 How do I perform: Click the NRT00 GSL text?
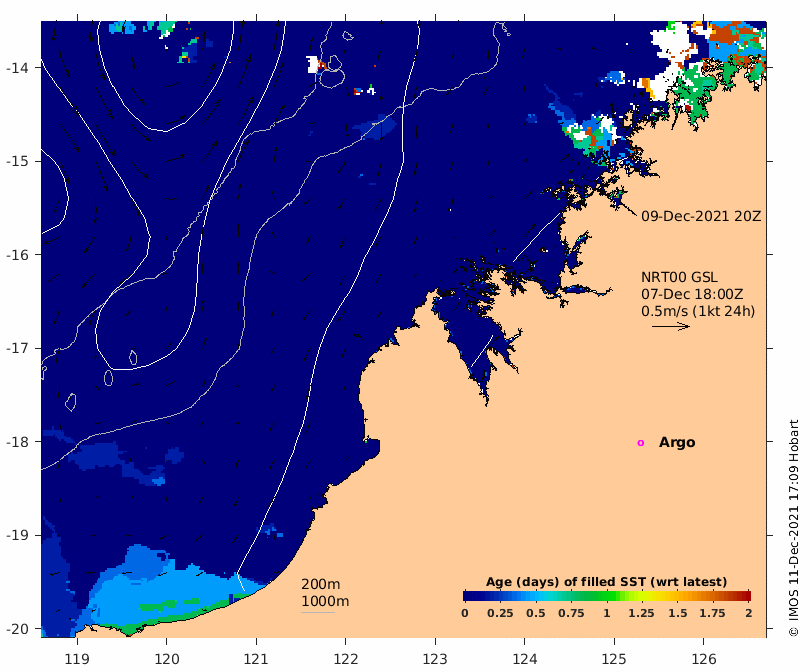pyautogui.click(x=679, y=277)
